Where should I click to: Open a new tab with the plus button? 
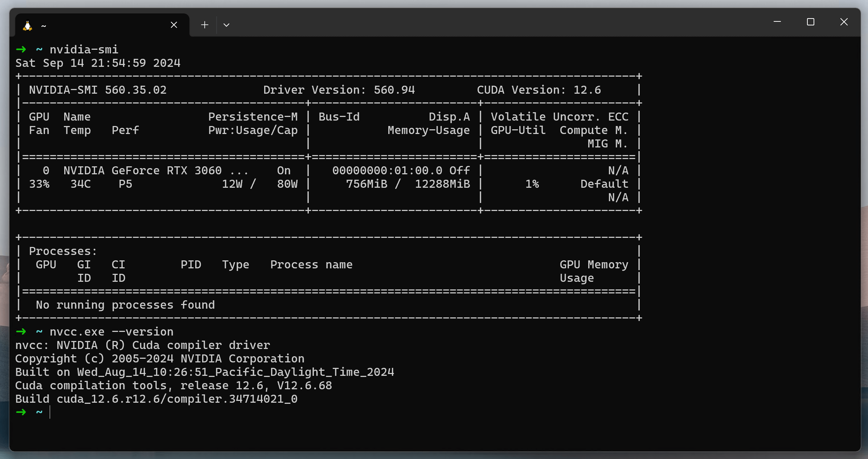(x=205, y=25)
